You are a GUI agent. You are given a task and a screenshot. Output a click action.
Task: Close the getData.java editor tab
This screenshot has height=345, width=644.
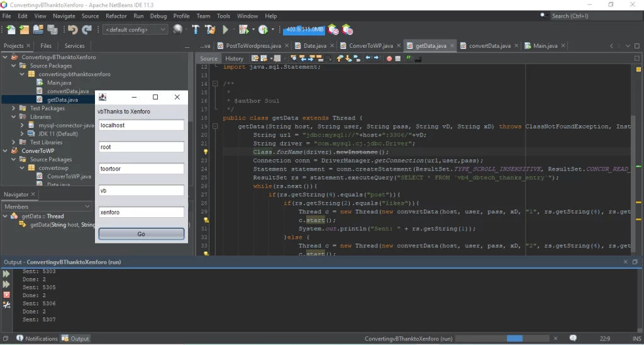pos(452,46)
